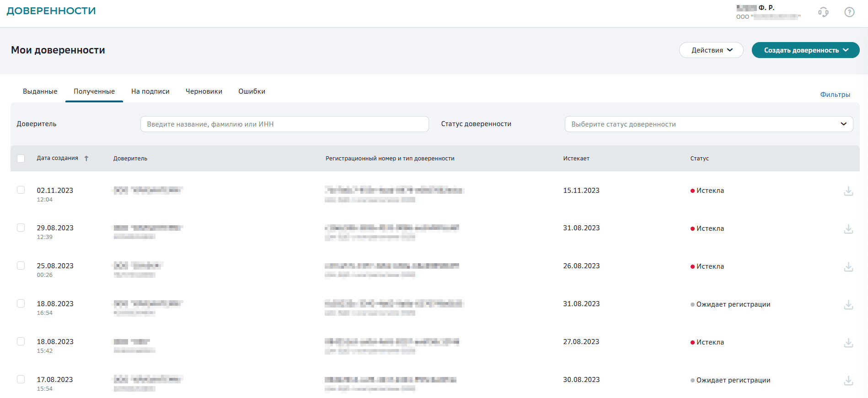Screen dimensions: 868x398
Task: Download the power of attorney created 18.08.2023 at 15:42
Action: pyautogui.click(x=848, y=343)
